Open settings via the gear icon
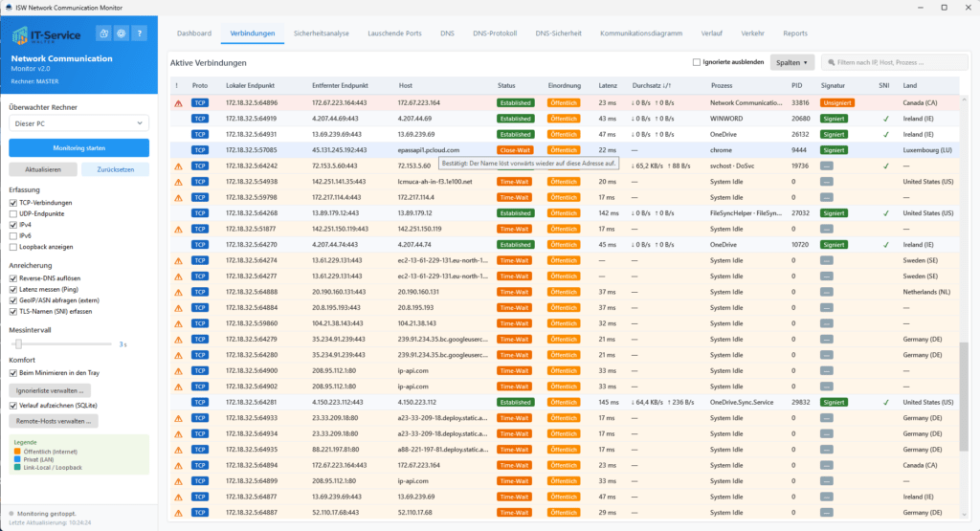This screenshot has width=980, height=531. [x=122, y=33]
